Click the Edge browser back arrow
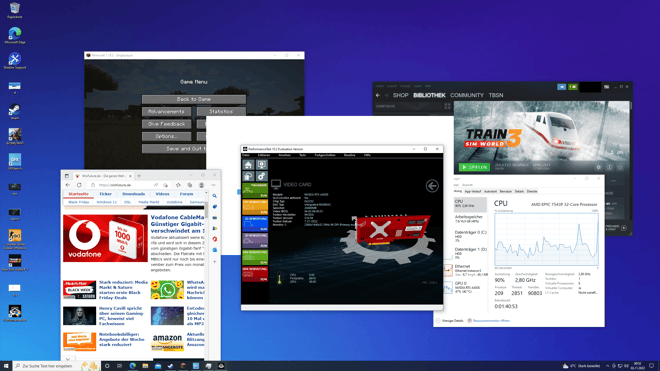 pos(68,185)
